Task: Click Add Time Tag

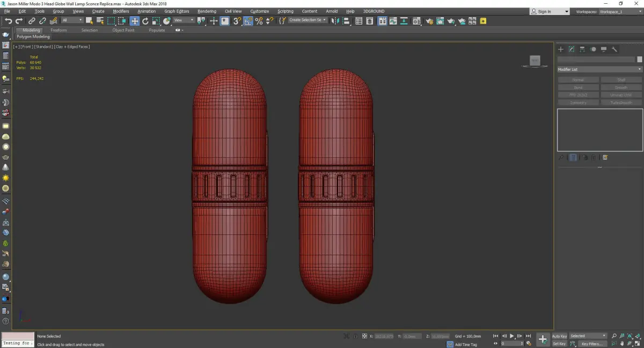Action: click(x=466, y=344)
